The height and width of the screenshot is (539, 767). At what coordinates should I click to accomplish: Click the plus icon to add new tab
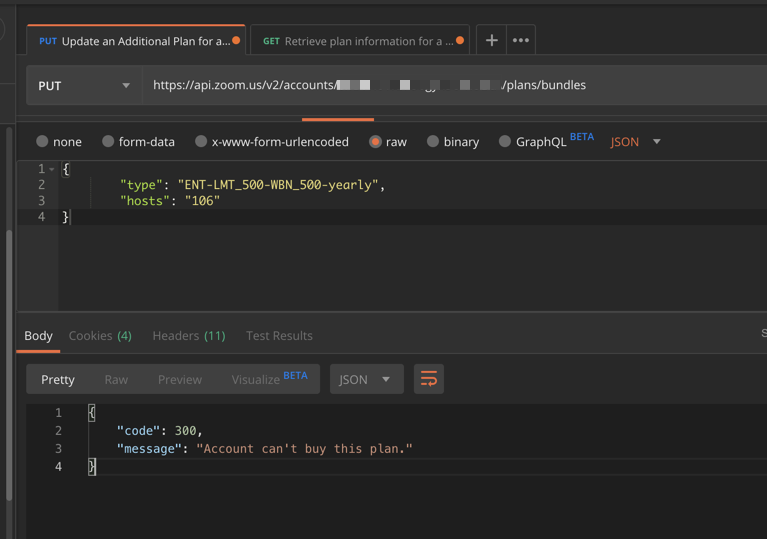point(491,41)
